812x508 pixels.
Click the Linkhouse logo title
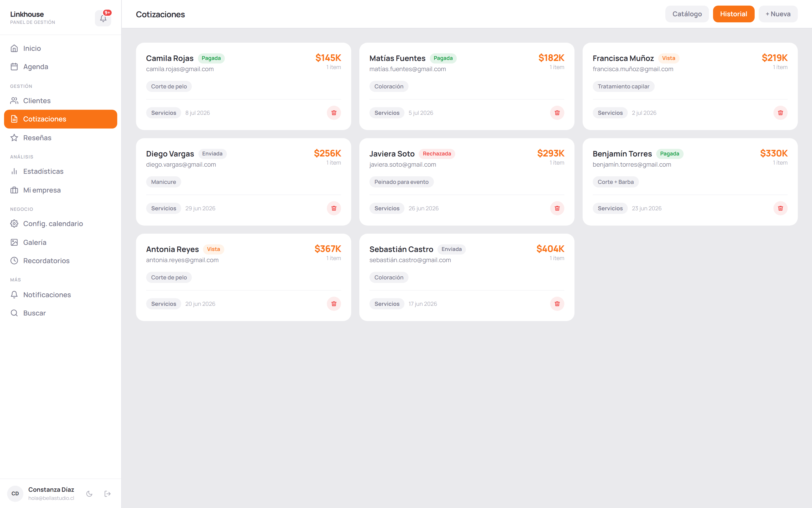tap(27, 14)
